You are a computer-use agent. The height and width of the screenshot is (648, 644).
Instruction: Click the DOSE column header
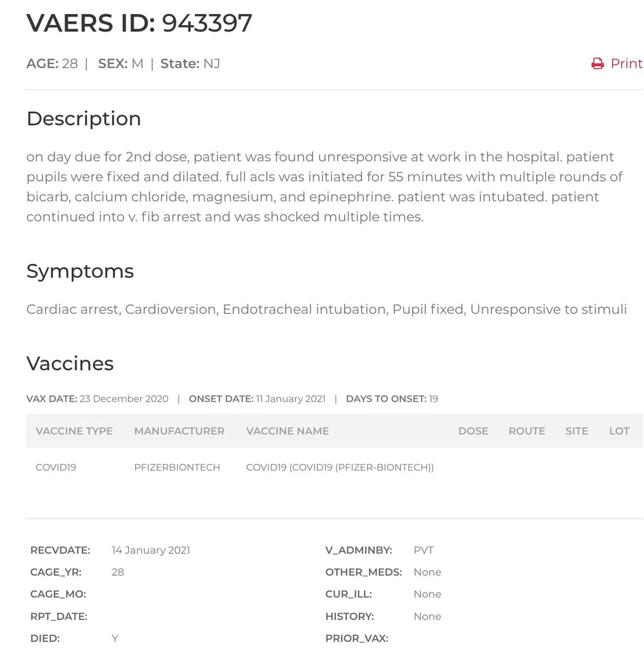pyautogui.click(x=473, y=431)
